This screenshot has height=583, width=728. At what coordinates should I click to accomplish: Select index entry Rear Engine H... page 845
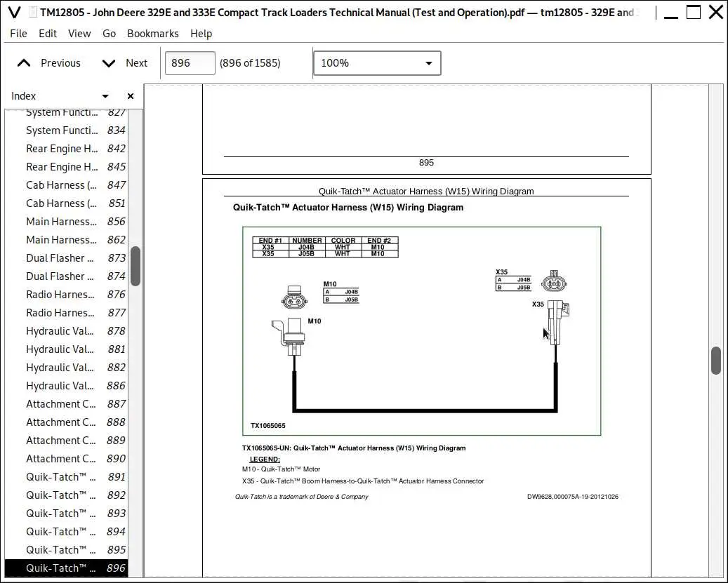click(x=66, y=167)
